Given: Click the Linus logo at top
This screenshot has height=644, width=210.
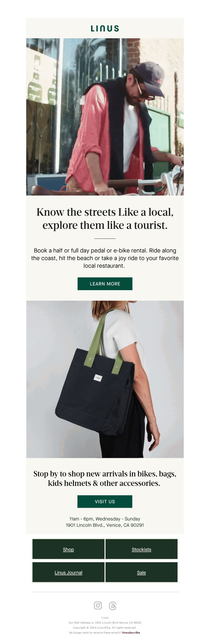Looking at the screenshot, I should [105, 29].
